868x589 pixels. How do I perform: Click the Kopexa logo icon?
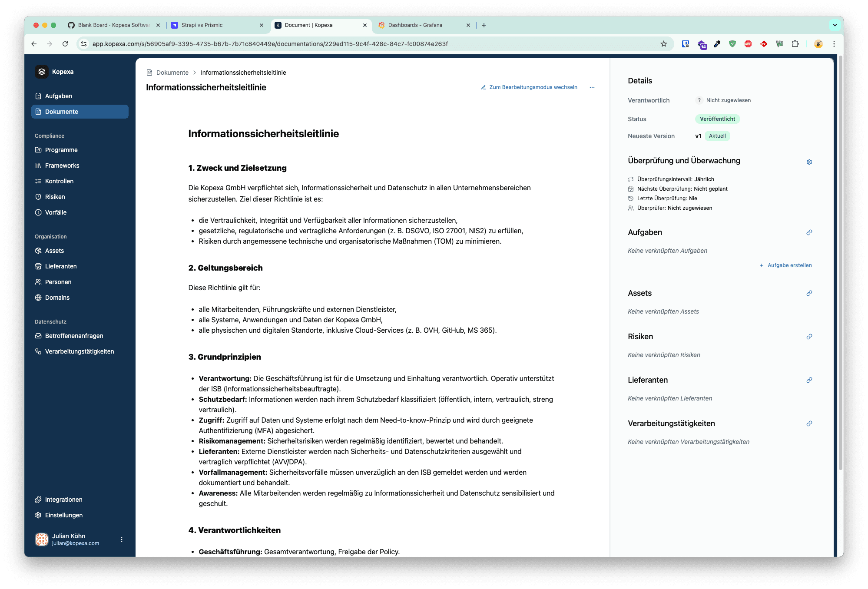[x=42, y=72]
